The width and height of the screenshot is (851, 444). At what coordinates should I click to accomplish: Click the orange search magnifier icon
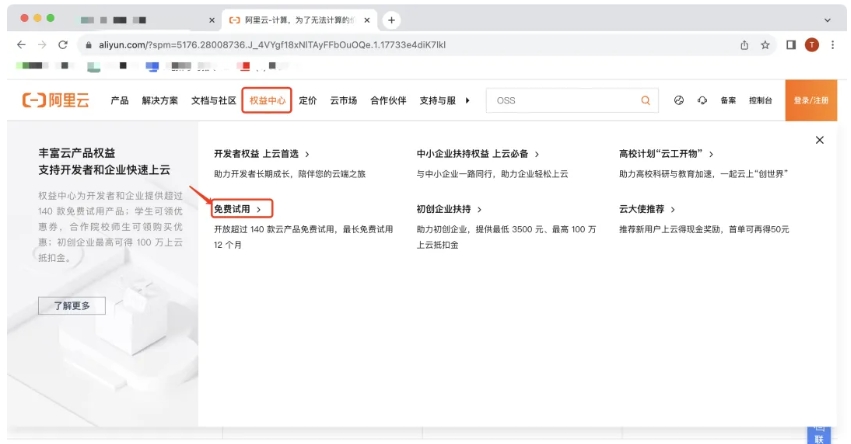(645, 100)
